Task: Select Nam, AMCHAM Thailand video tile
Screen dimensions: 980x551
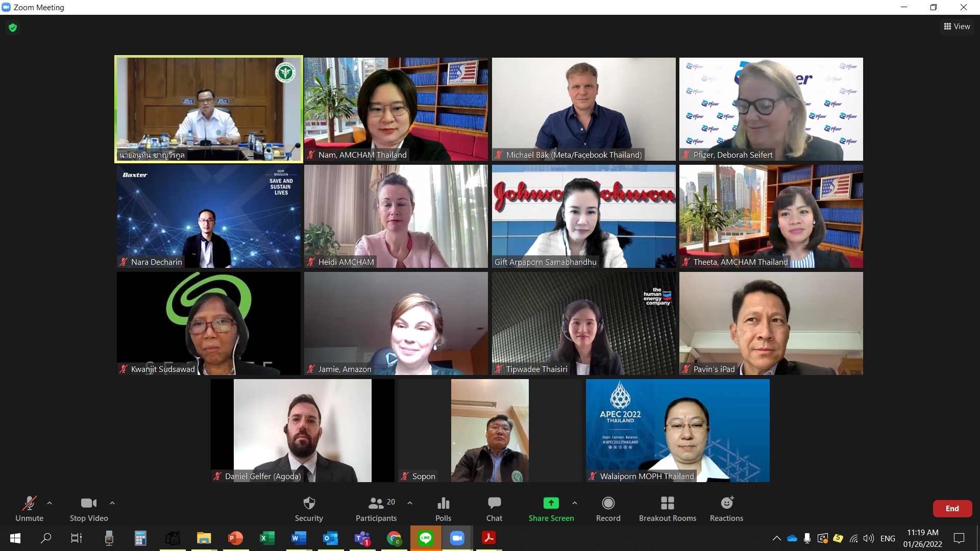Action: point(396,109)
